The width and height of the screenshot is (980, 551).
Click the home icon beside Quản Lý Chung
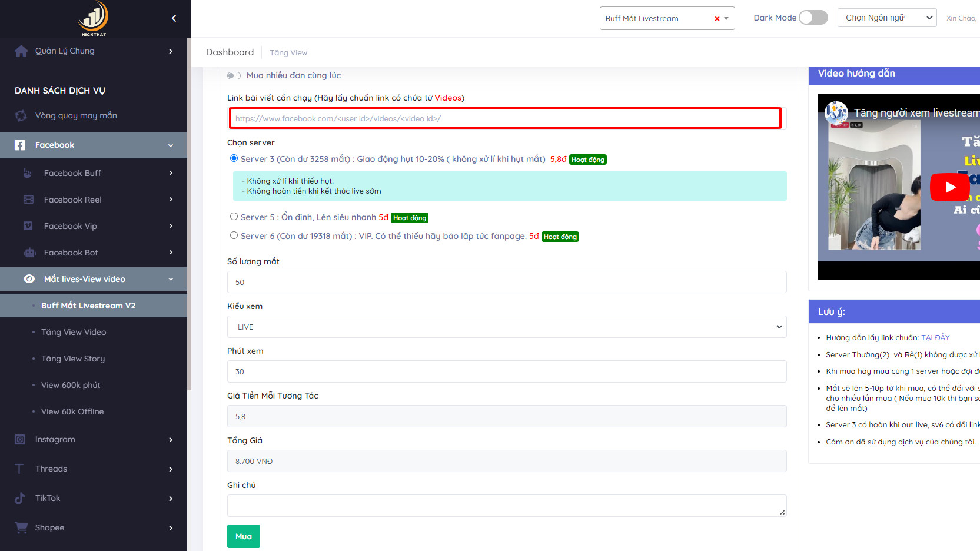tap(21, 51)
